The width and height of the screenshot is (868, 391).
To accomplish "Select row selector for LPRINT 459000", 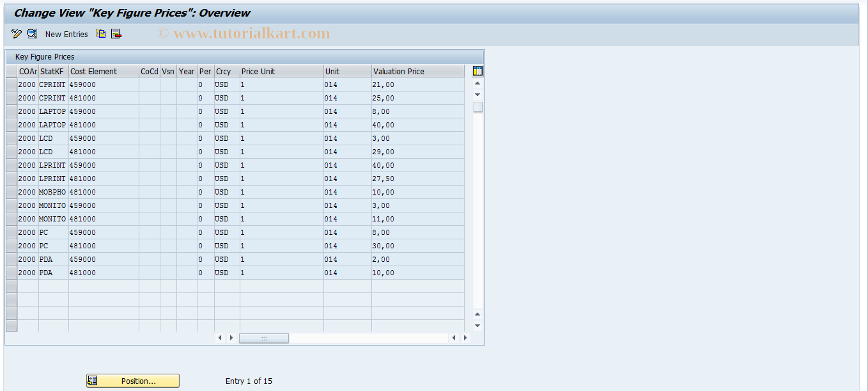I will pyautogui.click(x=12, y=165).
